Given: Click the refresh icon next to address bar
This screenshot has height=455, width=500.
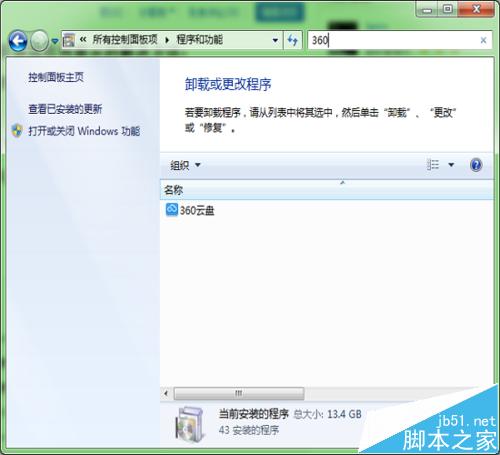Looking at the screenshot, I should coord(293,40).
